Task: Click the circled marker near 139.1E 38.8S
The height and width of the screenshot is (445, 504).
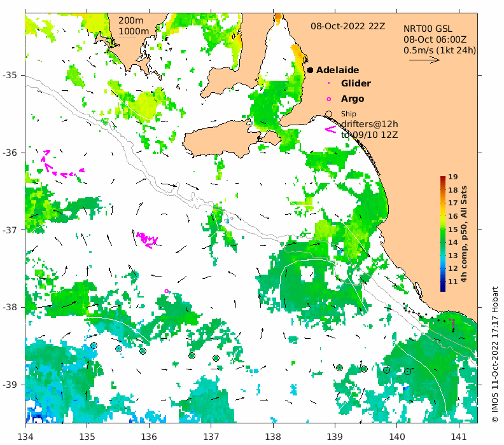Action: (x=339, y=367)
